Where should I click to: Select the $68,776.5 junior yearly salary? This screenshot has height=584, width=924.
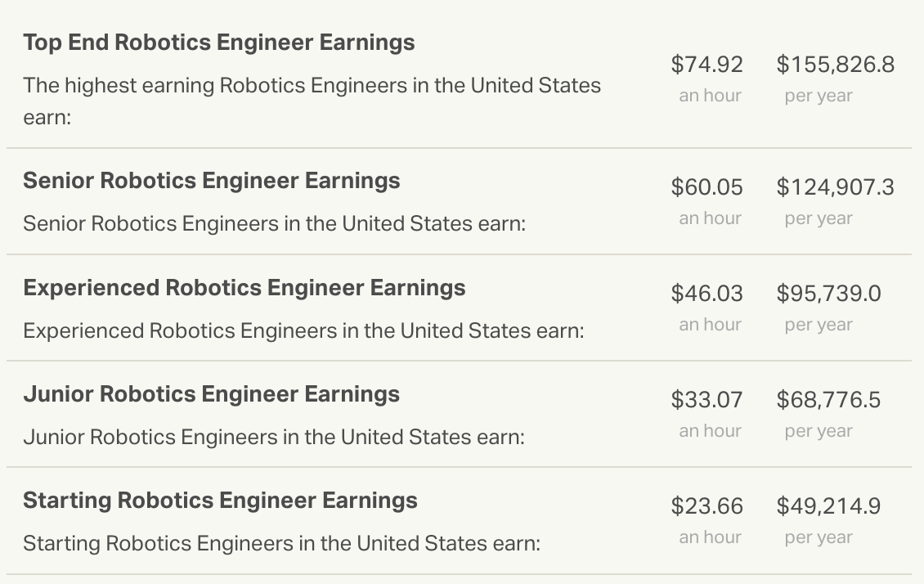click(x=828, y=400)
